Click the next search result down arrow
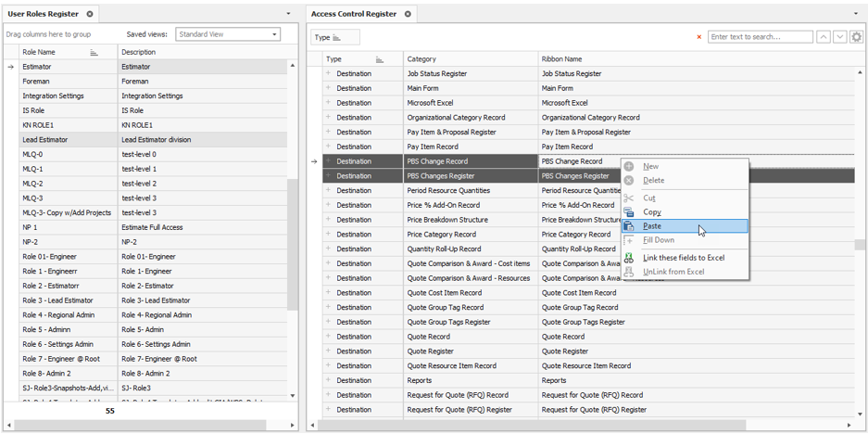This screenshot has height=434, width=868. click(x=839, y=37)
